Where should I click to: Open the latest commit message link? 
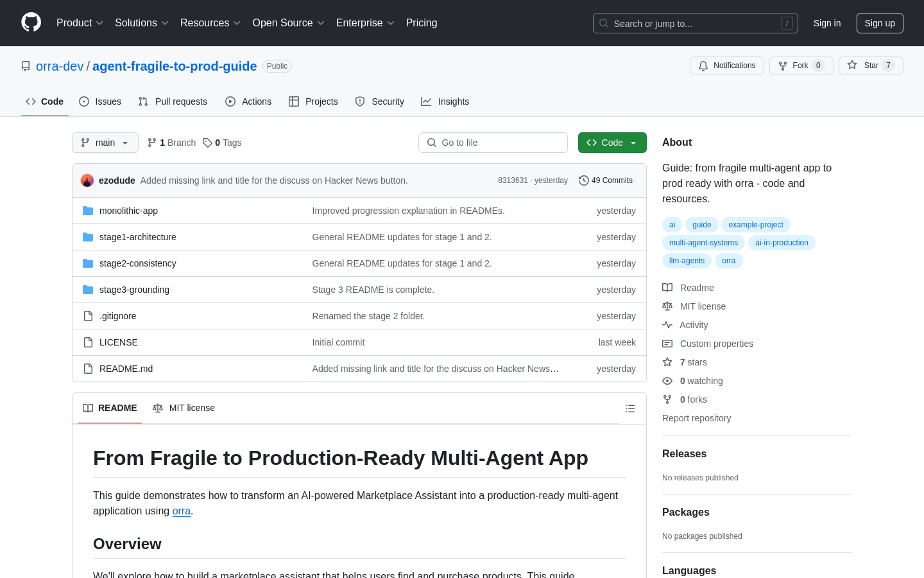coord(274,180)
